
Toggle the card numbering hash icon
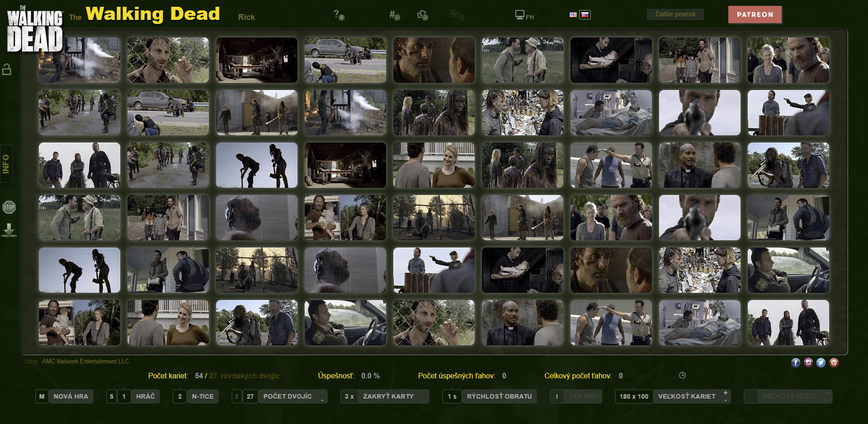pos(394,15)
